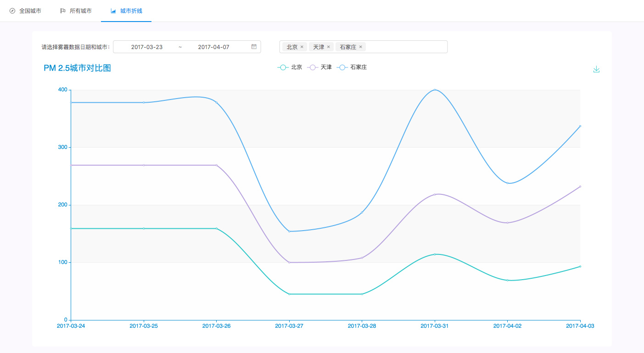Click the 2017-03-26 x-axis label
This screenshot has height=353, width=644.
217,326
